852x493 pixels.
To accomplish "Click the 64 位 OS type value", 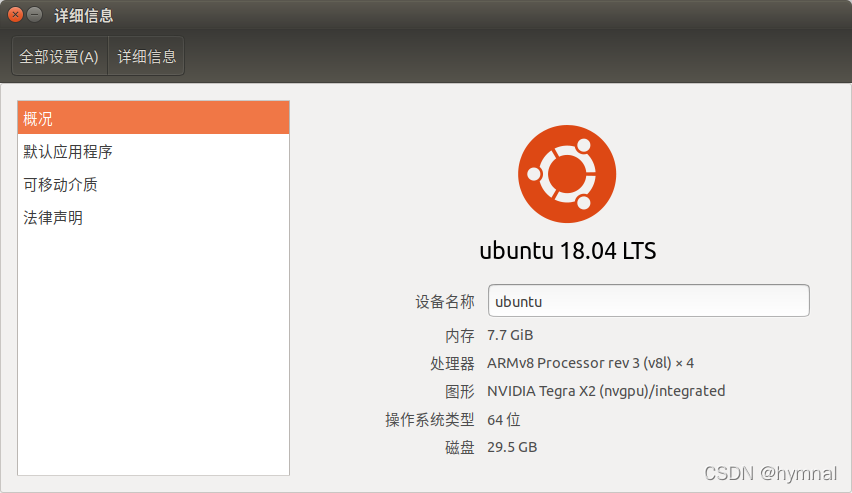I will [504, 420].
